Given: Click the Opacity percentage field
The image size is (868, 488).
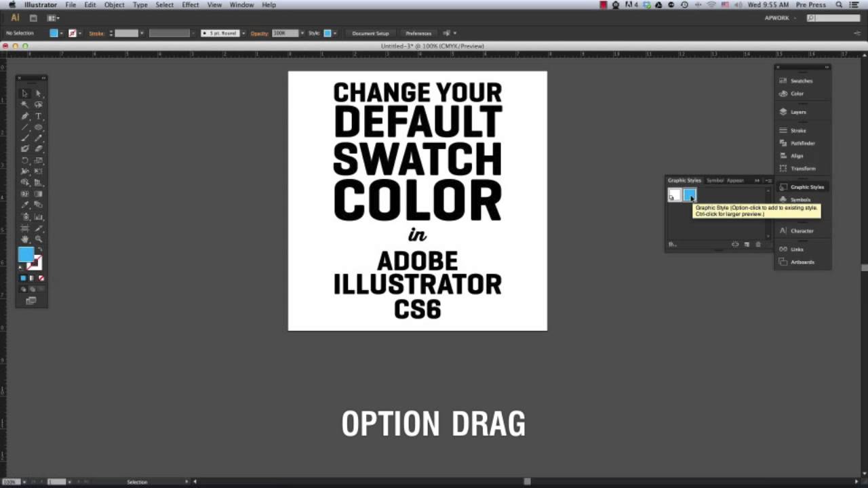Looking at the screenshot, I should [x=285, y=33].
